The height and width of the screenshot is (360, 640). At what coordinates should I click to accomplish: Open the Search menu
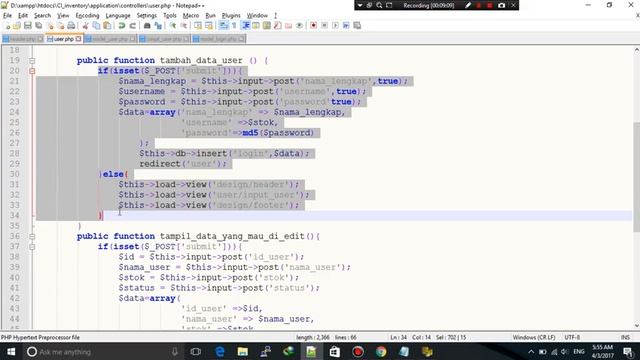coord(42,16)
